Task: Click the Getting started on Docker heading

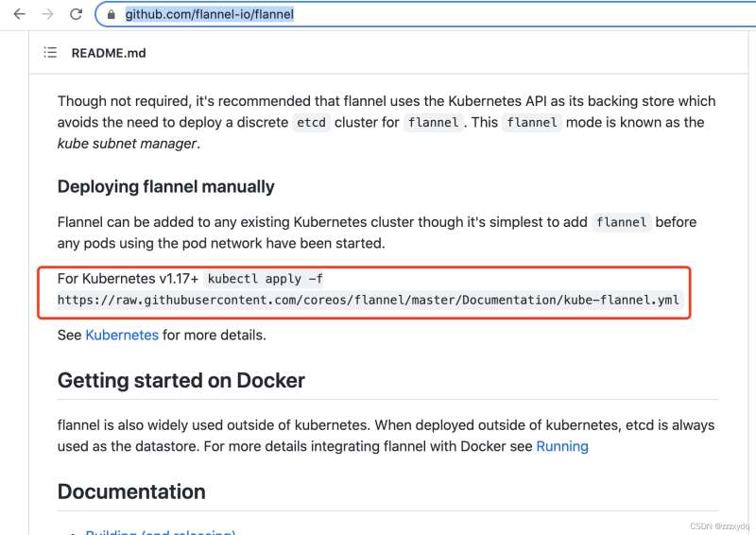Action: pos(181,381)
